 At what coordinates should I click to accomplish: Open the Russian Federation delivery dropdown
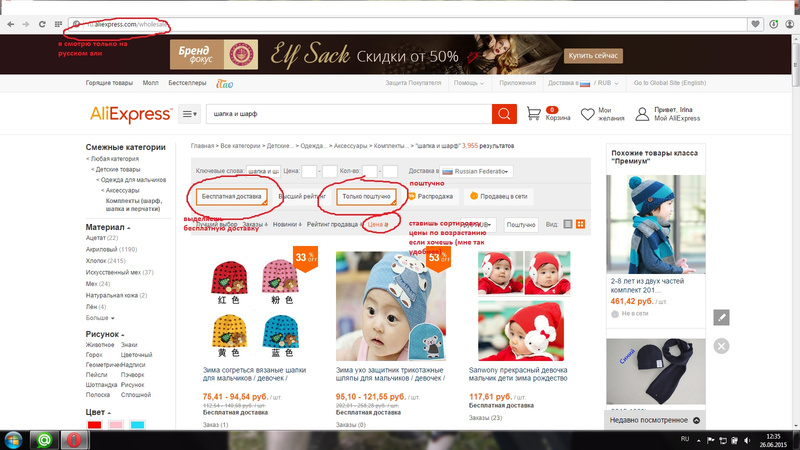point(476,171)
